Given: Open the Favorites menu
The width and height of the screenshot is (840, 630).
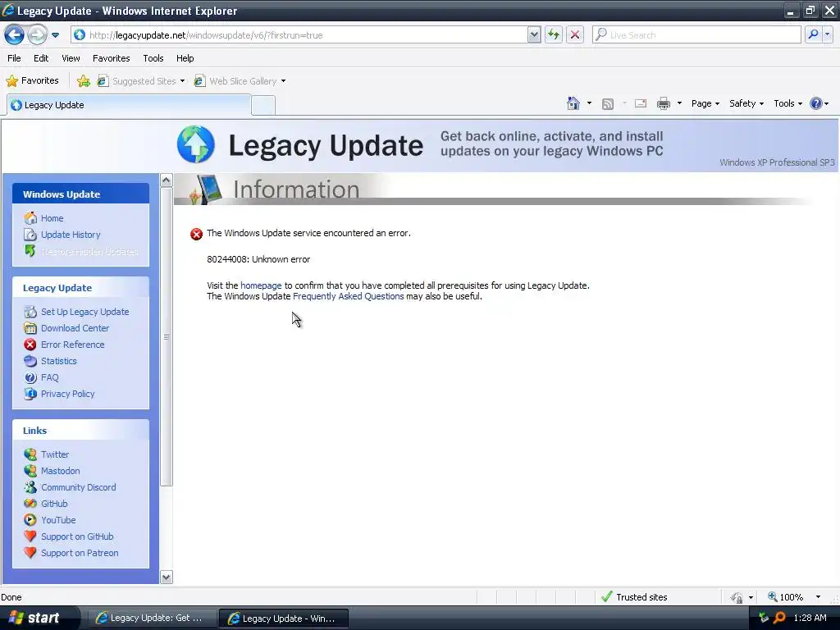Looking at the screenshot, I should (x=111, y=58).
